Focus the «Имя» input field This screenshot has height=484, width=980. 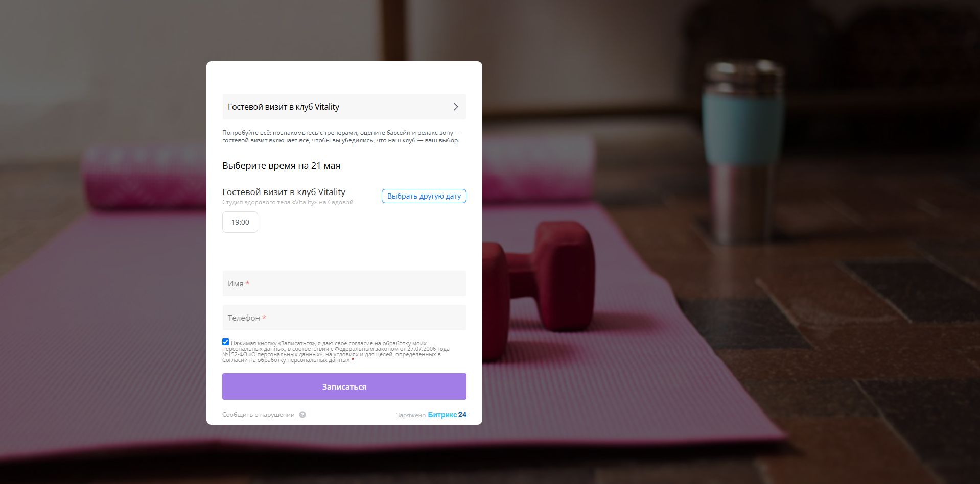click(344, 283)
